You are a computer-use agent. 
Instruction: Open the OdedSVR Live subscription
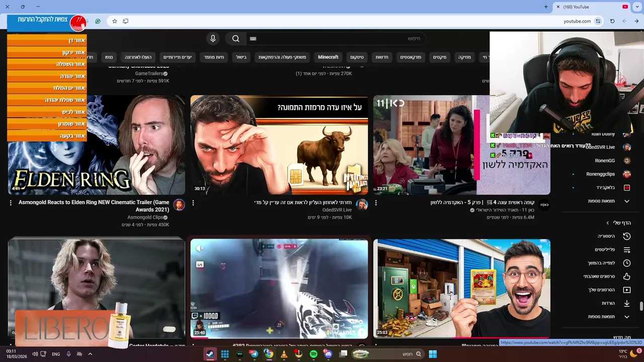[x=601, y=147]
